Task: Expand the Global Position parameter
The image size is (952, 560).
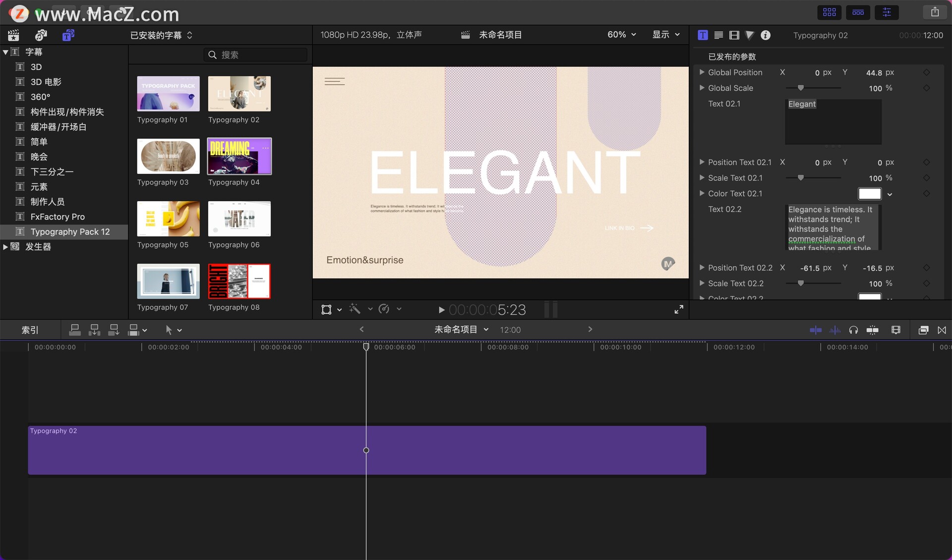Action: [x=702, y=72]
